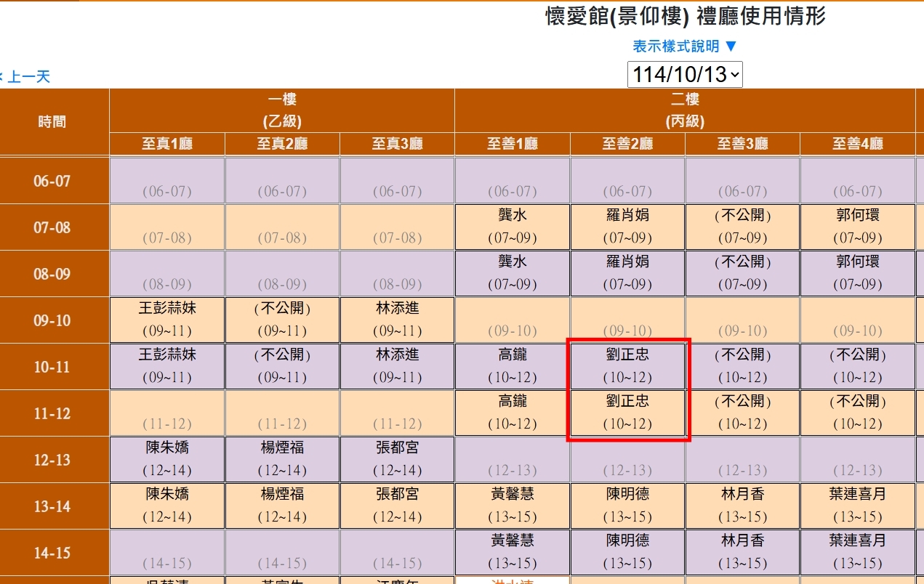Screen dimensions: 924x584
Task: Open 黃馨慧 booking in 13-14 row
Action: 513,495
